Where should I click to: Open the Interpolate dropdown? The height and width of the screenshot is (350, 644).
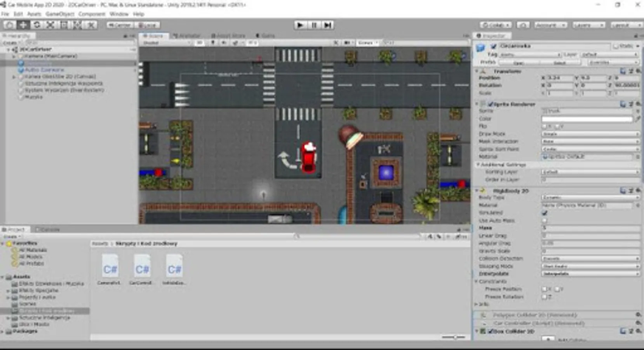tap(590, 274)
